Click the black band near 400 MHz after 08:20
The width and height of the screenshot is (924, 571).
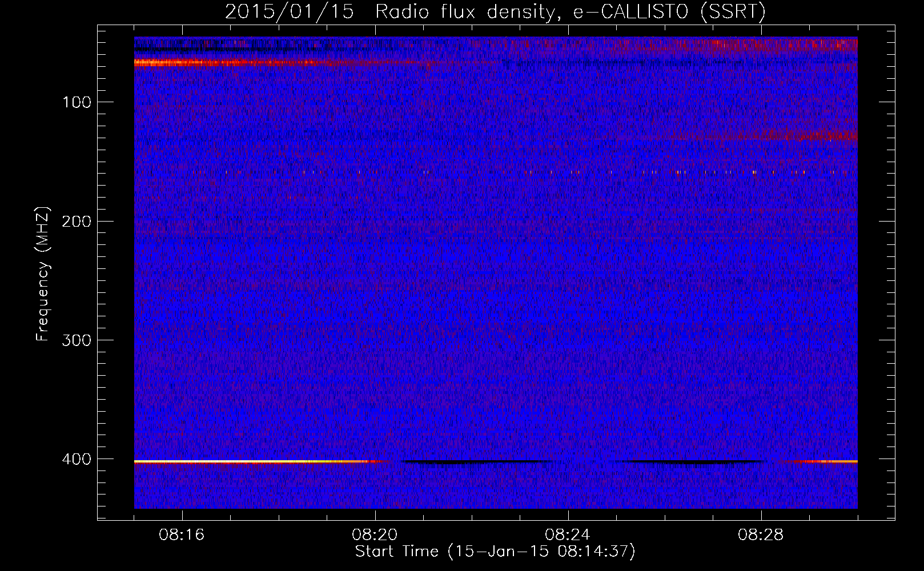(477, 461)
